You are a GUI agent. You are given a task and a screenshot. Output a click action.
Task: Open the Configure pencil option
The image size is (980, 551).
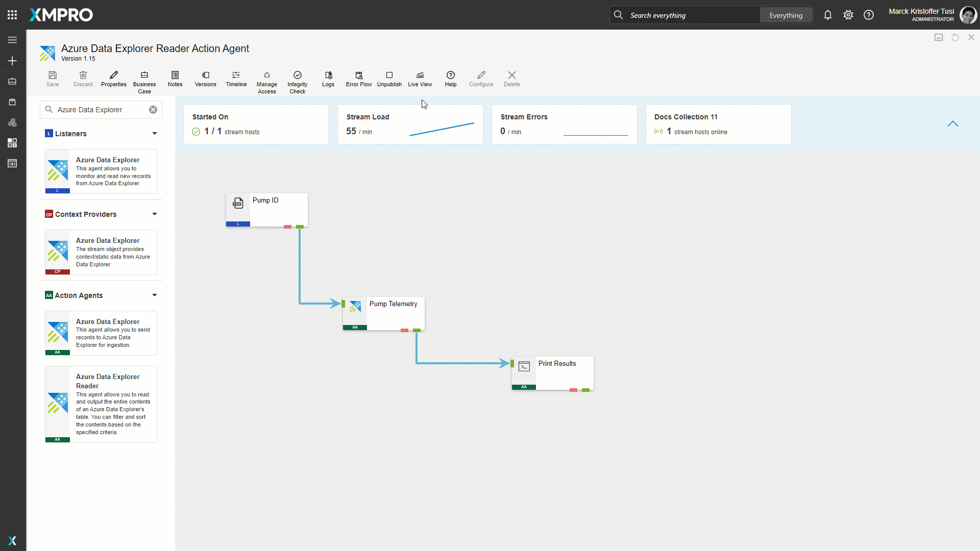click(481, 79)
